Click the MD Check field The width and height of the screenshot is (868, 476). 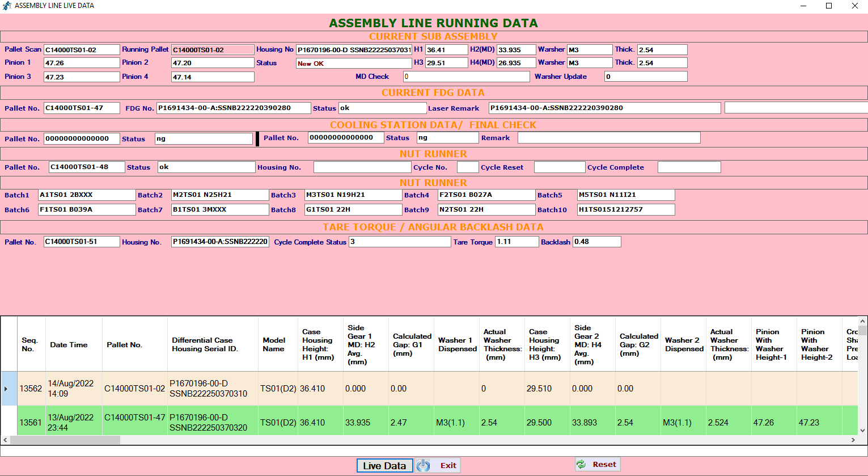pos(467,77)
